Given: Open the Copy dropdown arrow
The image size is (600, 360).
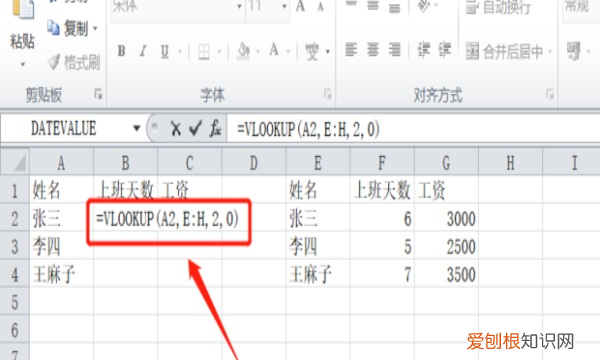Looking at the screenshot, I should [95, 29].
